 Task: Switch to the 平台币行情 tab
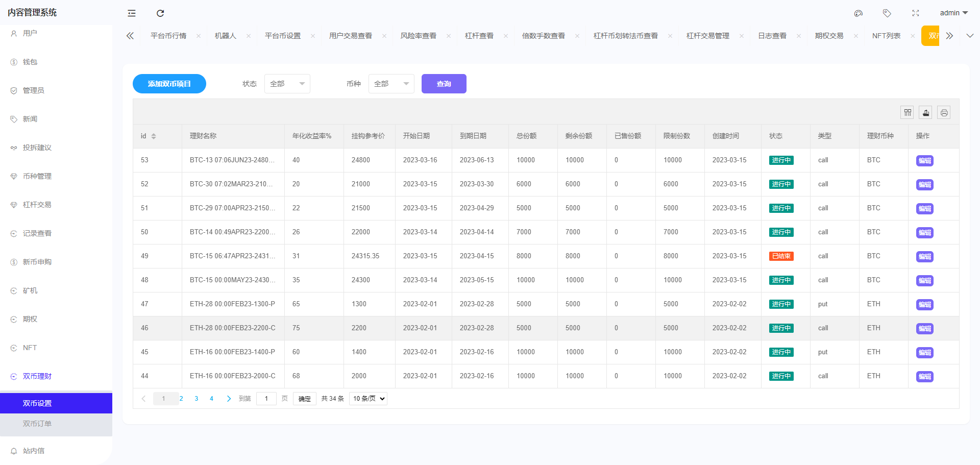(168, 35)
